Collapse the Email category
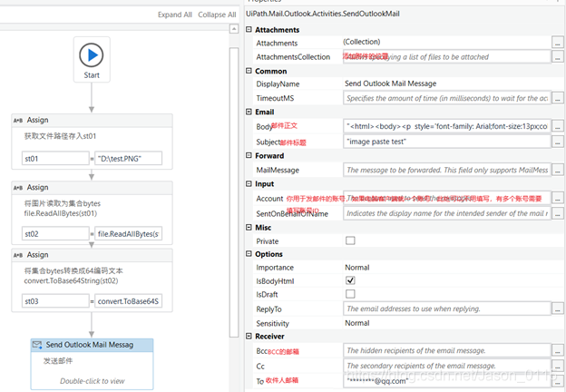This screenshot has height=392, width=566. (249, 112)
